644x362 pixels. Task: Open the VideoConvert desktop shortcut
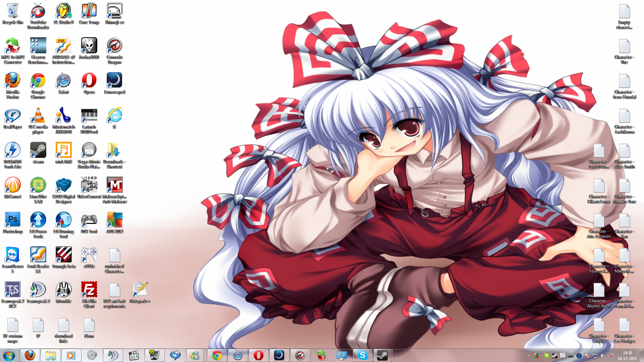[89, 188]
